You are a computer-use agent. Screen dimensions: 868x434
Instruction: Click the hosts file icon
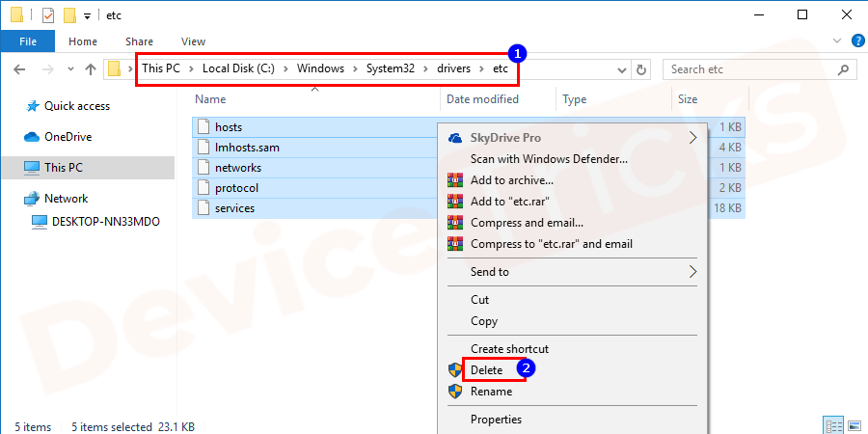coord(203,127)
